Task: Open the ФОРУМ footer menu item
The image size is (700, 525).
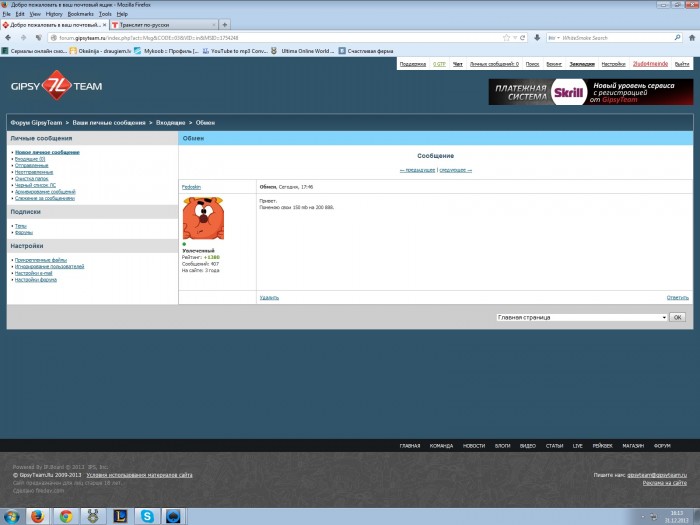Action: tap(662, 446)
